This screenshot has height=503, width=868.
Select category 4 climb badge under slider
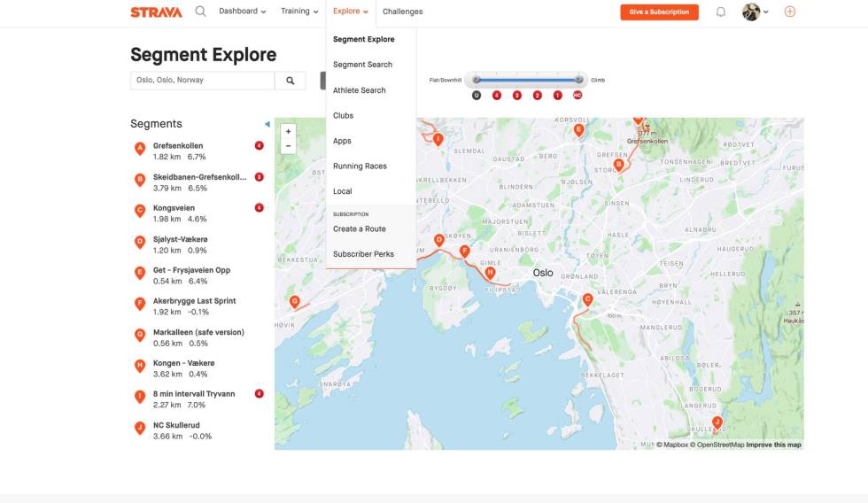pos(497,95)
